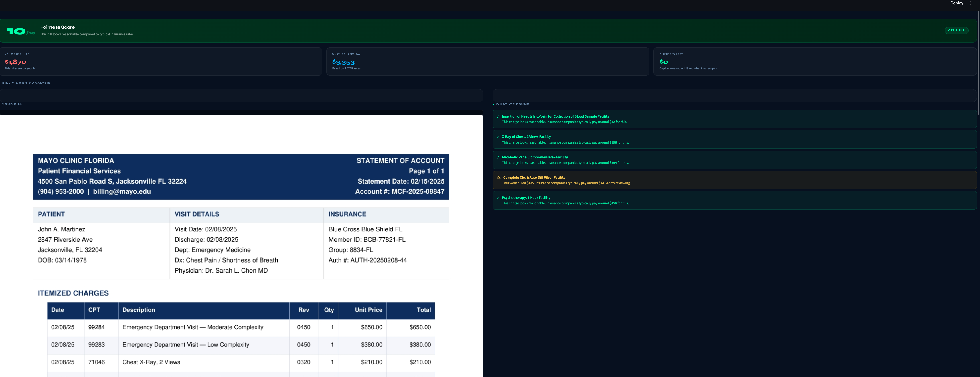This screenshot has width=980, height=377.
Task: Click the CPT 99284 Emergency Department Visit row
Action: 193,328
